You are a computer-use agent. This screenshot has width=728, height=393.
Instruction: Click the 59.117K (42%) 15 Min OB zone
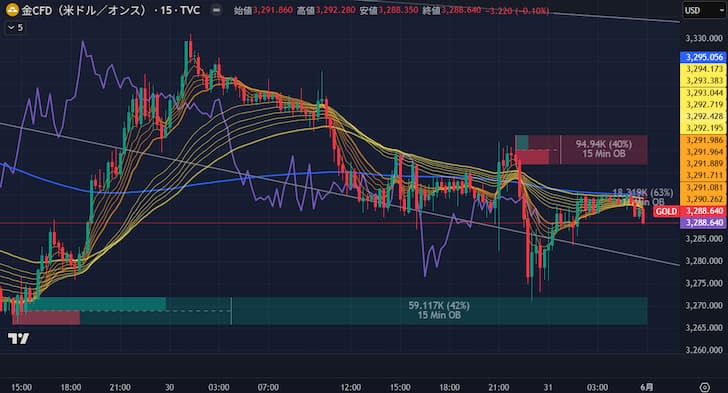[x=439, y=310]
